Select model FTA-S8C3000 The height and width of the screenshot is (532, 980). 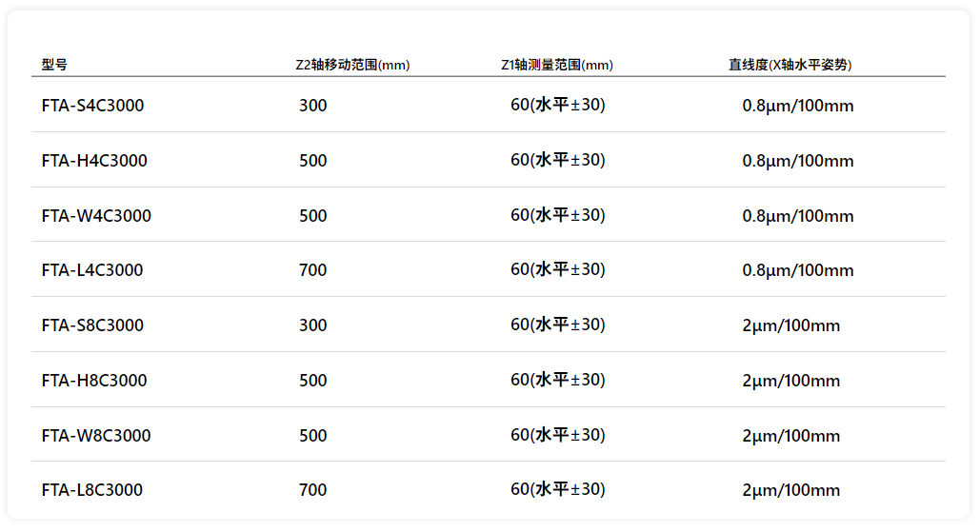click(92, 325)
